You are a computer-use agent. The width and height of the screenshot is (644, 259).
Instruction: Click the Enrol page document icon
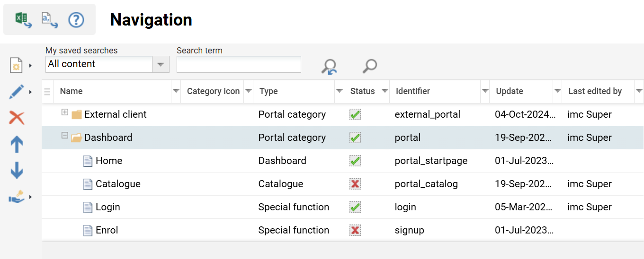coord(88,230)
